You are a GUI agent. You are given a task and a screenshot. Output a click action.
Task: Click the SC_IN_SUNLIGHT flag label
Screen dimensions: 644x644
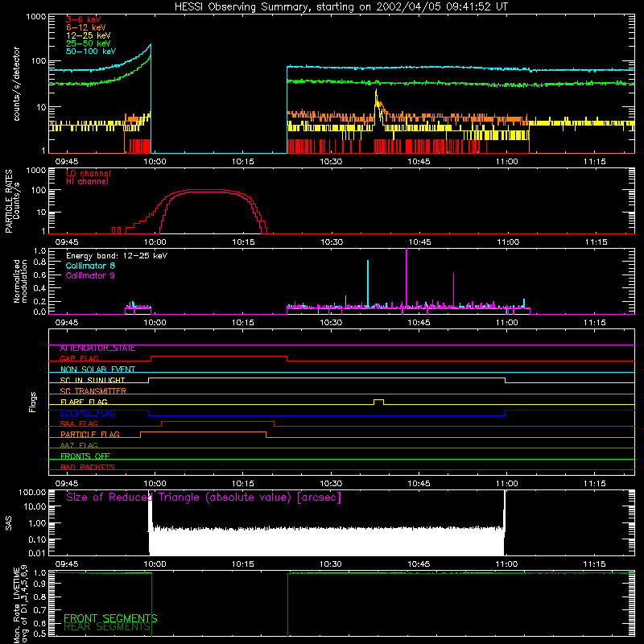(x=93, y=380)
